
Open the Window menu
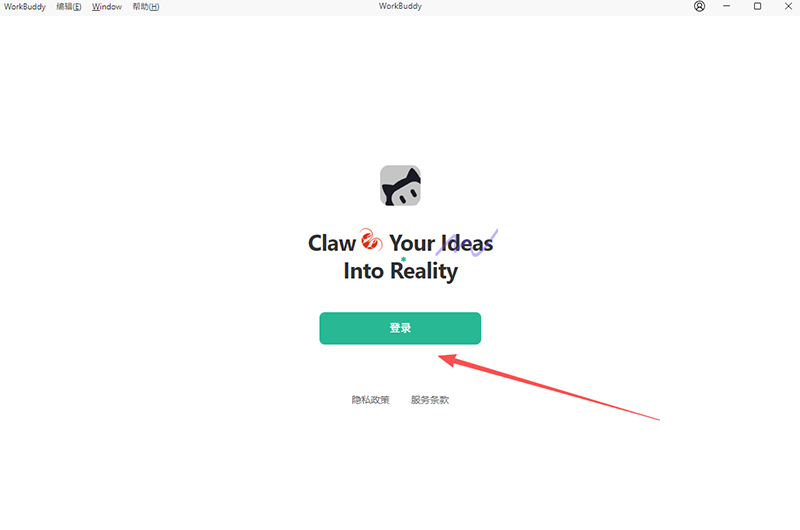click(107, 7)
